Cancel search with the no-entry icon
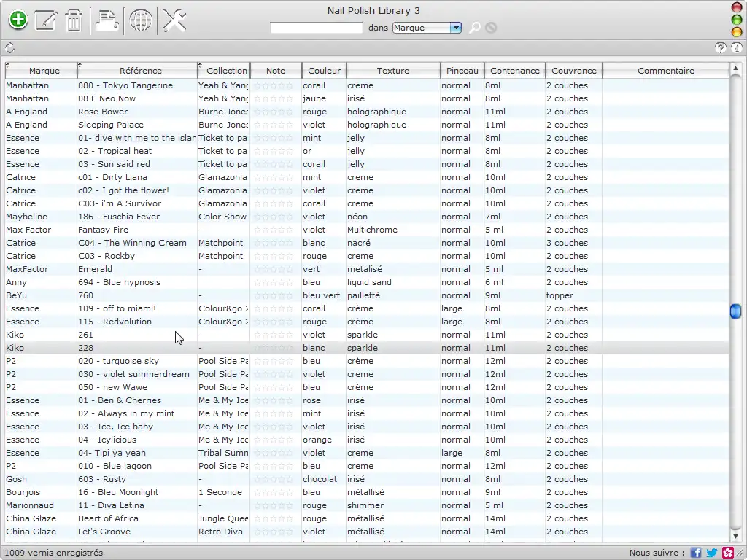Viewport: 747px width, 560px height. point(491,28)
